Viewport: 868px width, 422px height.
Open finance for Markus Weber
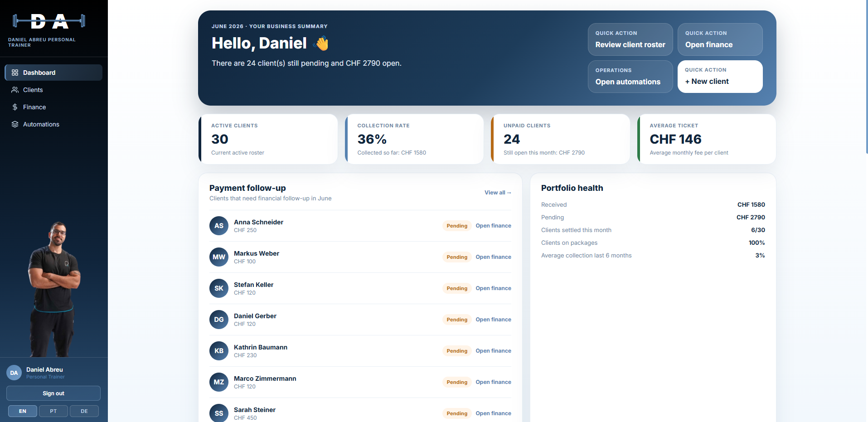tap(493, 257)
